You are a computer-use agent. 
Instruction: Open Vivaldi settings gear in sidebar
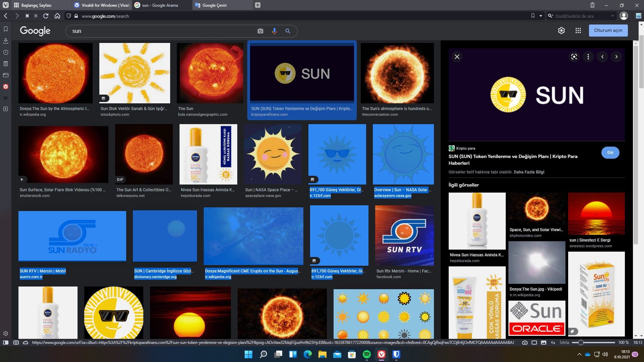[6, 333]
